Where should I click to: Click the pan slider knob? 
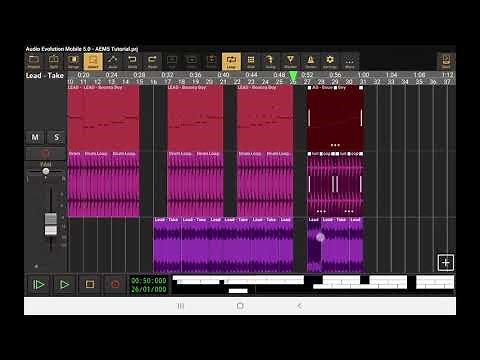point(46,171)
